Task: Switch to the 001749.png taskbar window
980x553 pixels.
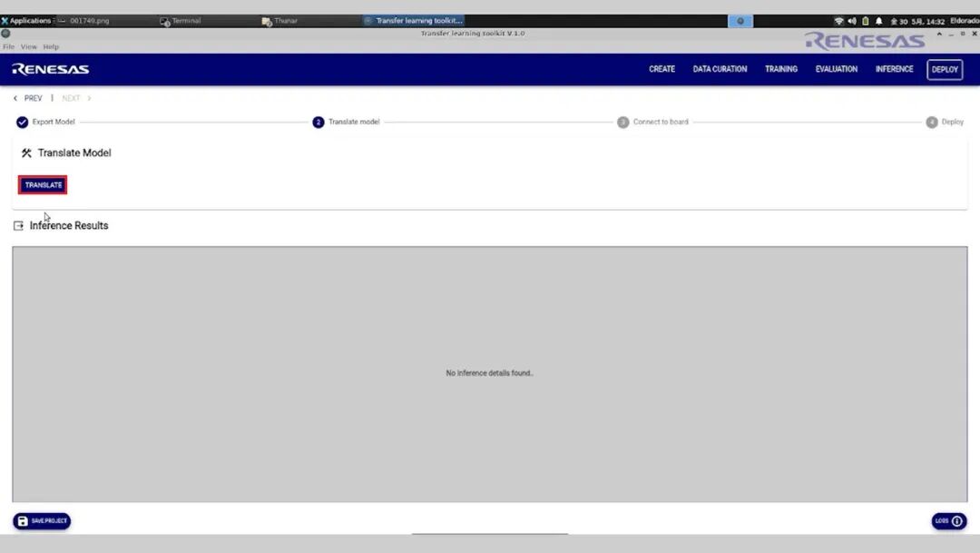Action: [x=83, y=21]
